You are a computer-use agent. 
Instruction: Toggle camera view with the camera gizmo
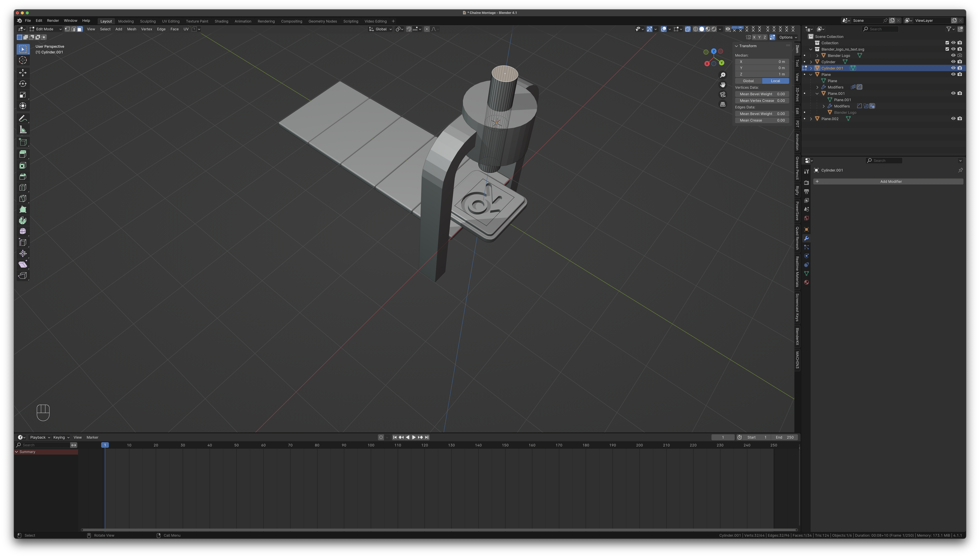723,94
